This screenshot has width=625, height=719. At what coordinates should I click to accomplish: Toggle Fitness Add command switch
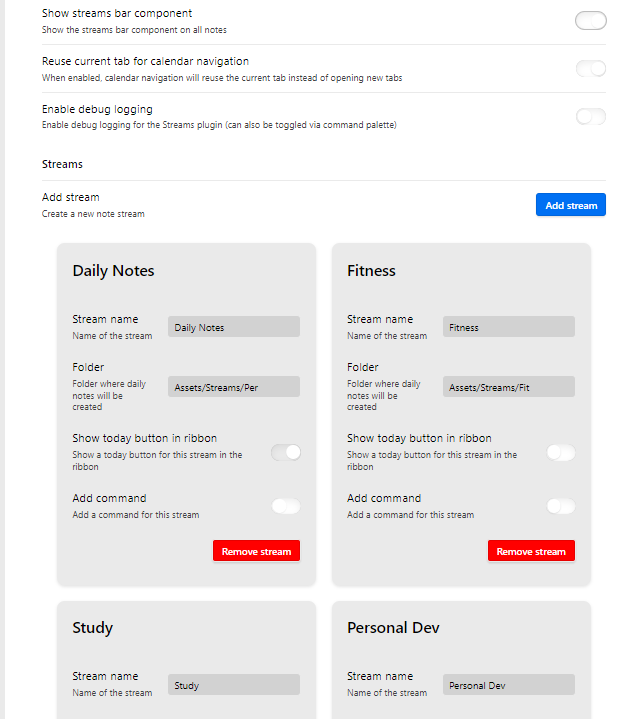pyautogui.click(x=560, y=506)
